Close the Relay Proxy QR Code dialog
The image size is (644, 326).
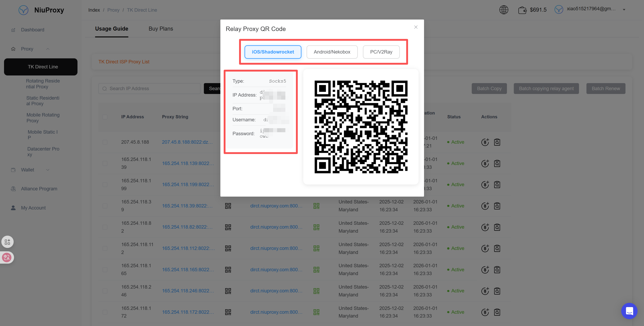[416, 27]
